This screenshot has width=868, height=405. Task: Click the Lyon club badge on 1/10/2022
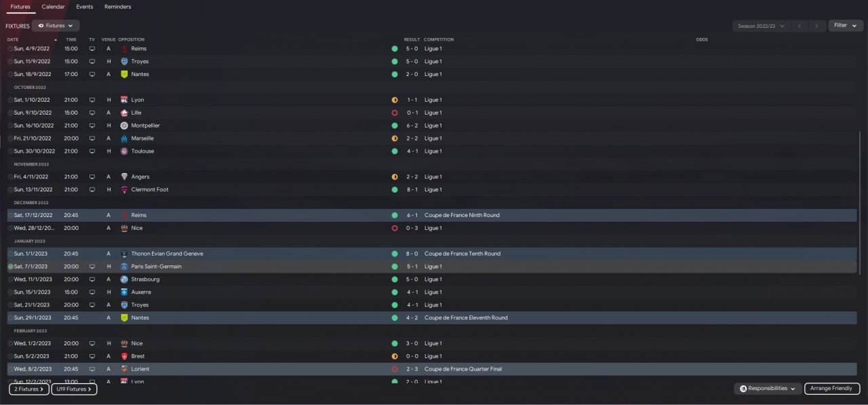point(124,100)
